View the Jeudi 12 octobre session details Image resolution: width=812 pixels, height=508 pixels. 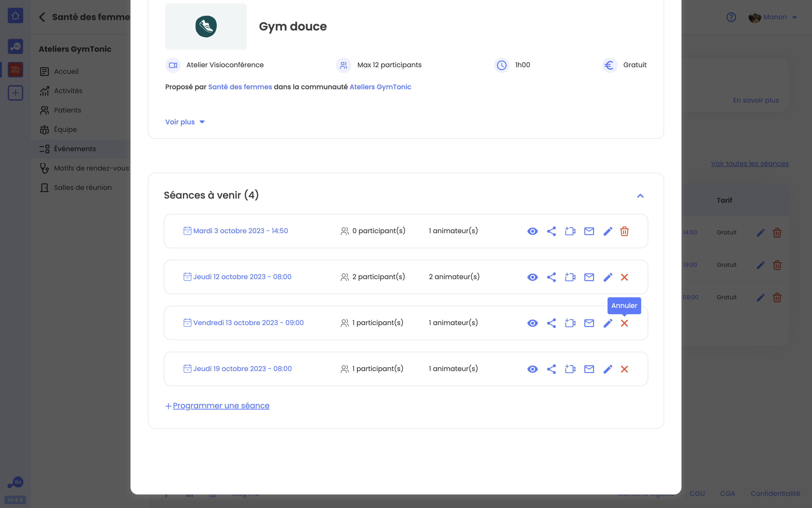532,277
